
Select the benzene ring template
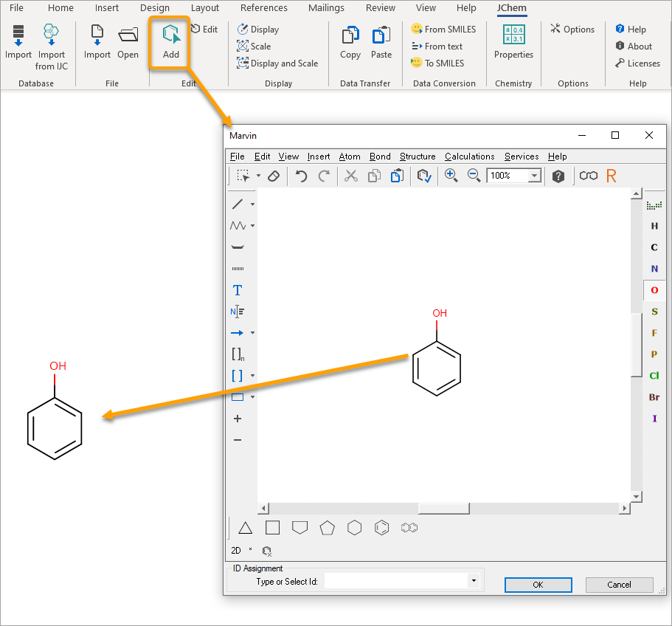tap(381, 528)
